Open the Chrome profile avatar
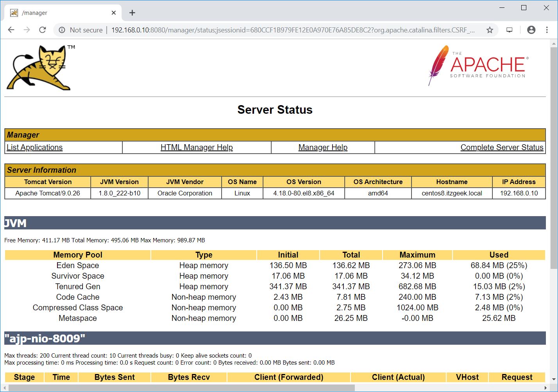Image resolution: width=558 pixels, height=392 pixels. coord(531,30)
